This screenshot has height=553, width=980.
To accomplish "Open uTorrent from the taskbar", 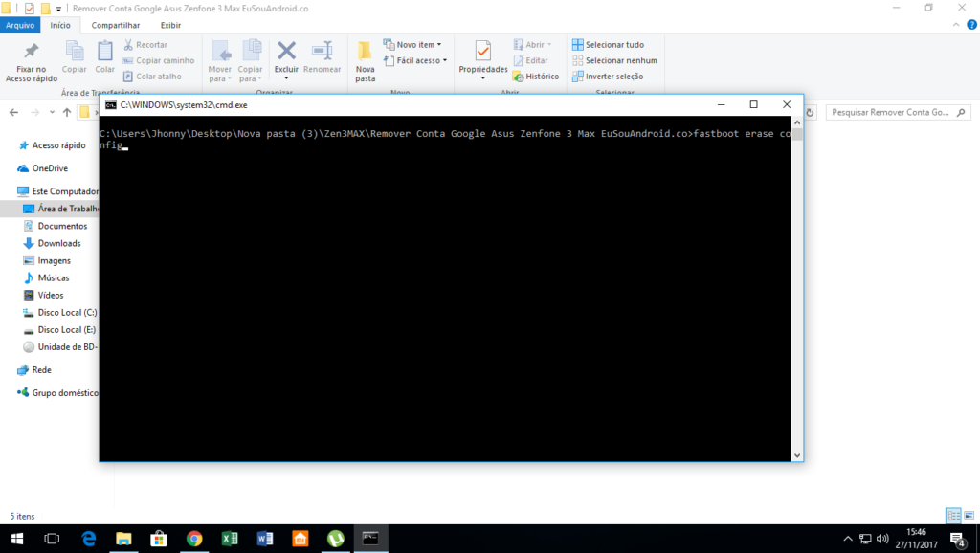I will click(336, 539).
